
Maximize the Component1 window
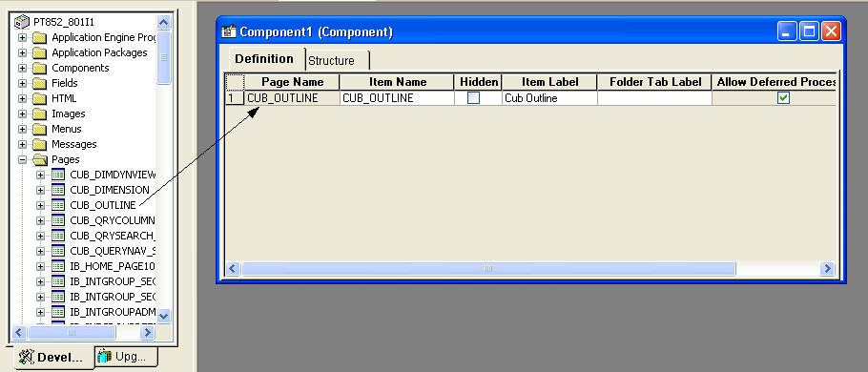point(809,31)
